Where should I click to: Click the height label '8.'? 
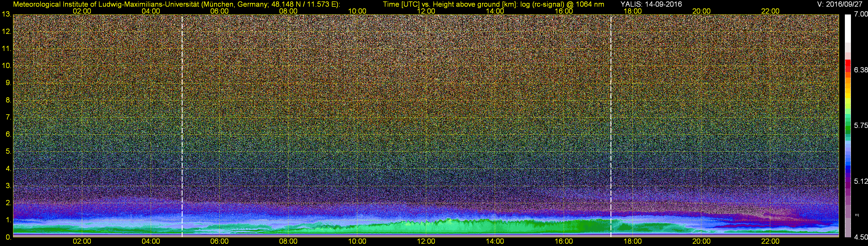[x=8, y=100]
